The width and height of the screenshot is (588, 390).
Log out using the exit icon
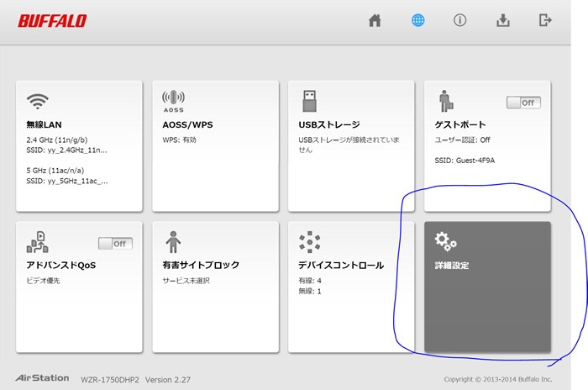pos(545,20)
